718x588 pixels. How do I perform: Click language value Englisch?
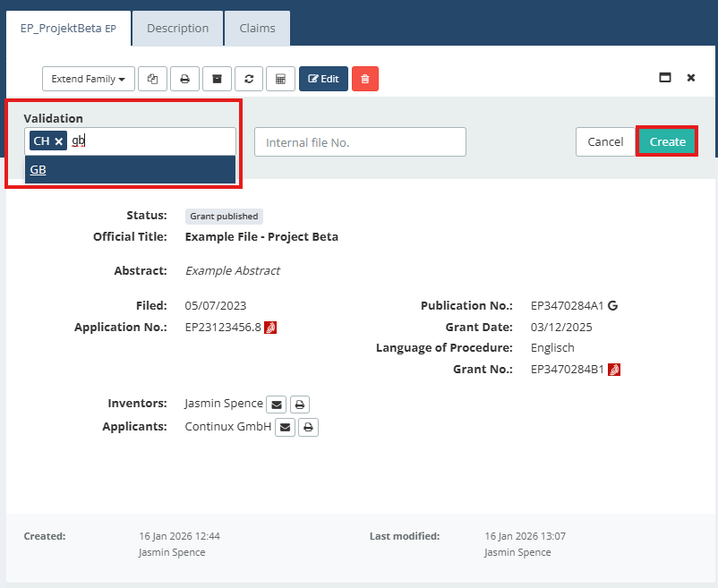[x=552, y=348]
